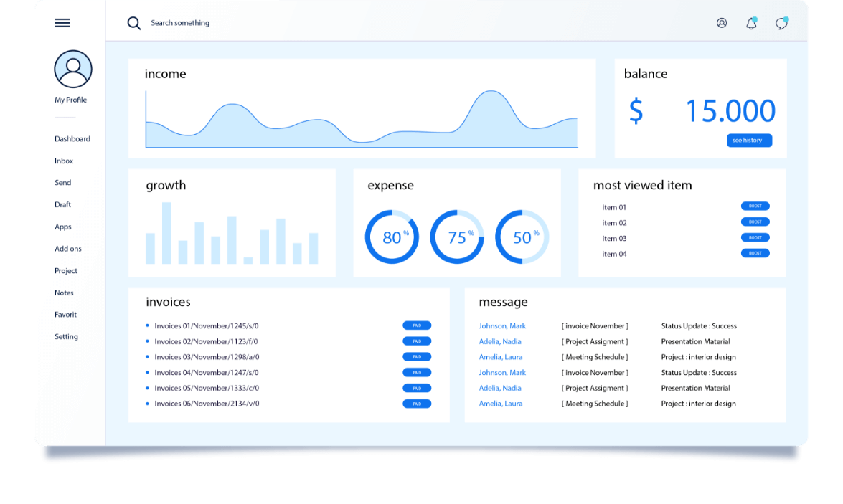Select the Inbox item in the sidebar
Image resolution: width=843 pixels, height=504 pixels.
tap(64, 161)
